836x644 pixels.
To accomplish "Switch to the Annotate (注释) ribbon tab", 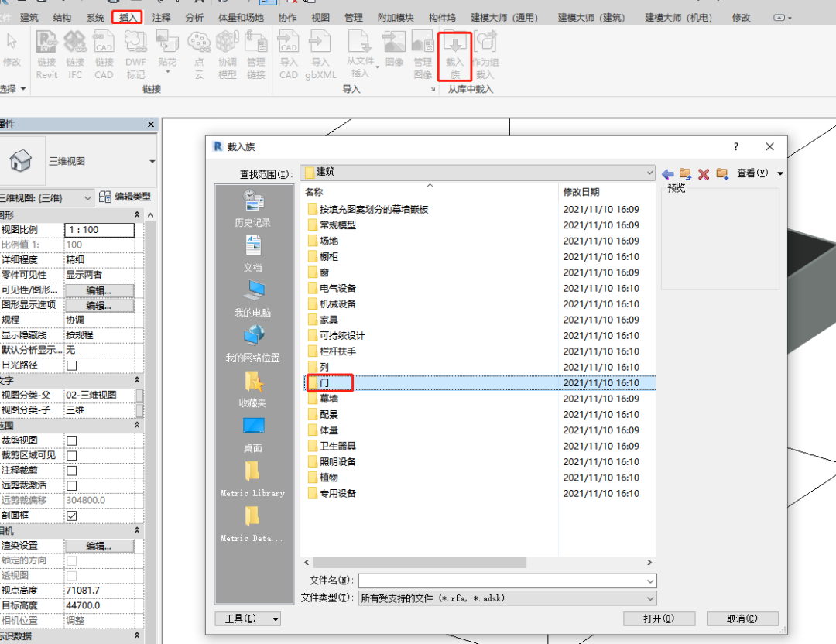I will pyautogui.click(x=161, y=18).
